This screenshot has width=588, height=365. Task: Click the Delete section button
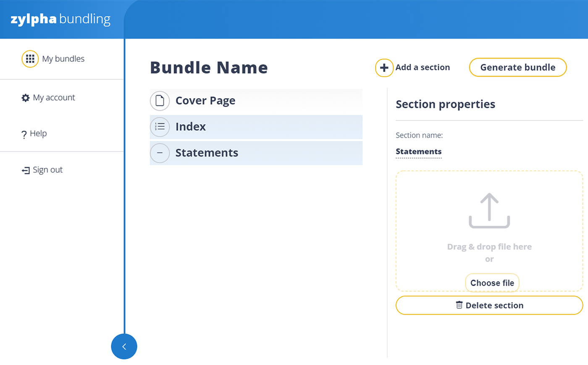pyautogui.click(x=489, y=305)
